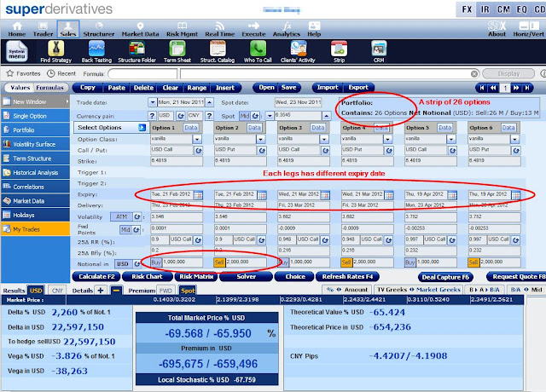546x392 pixels.
Task: Open the Execute section
Action: pyautogui.click(x=253, y=29)
